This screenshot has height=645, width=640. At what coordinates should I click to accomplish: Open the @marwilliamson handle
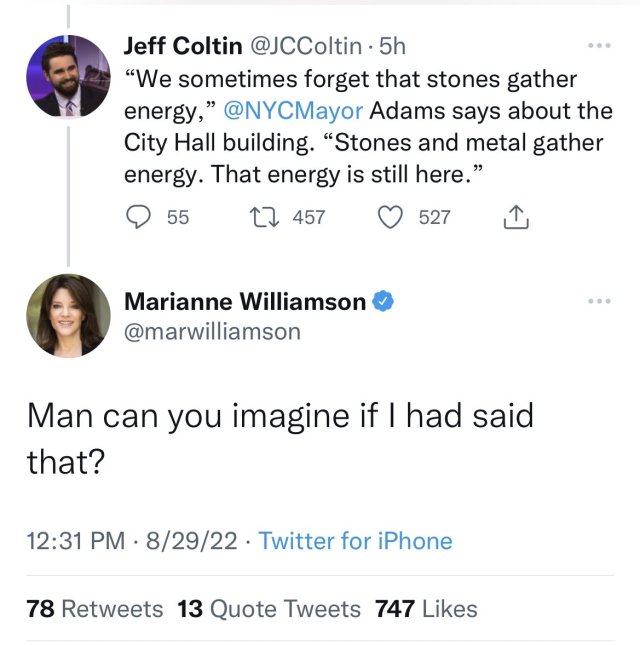pos(211,331)
